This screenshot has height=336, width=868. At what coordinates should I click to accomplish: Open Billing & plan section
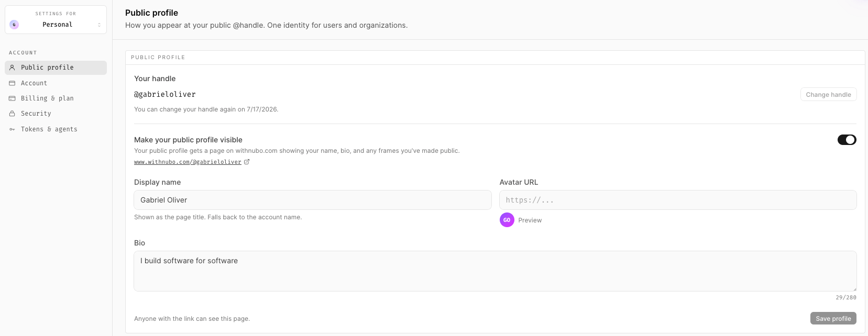pyautogui.click(x=56, y=98)
